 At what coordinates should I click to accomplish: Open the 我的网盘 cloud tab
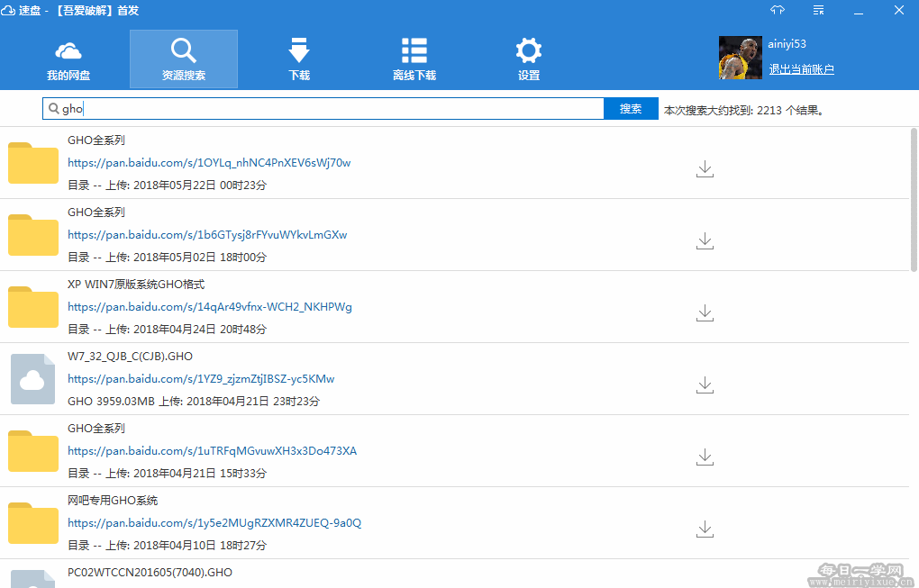pyautogui.click(x=68, y=59)
